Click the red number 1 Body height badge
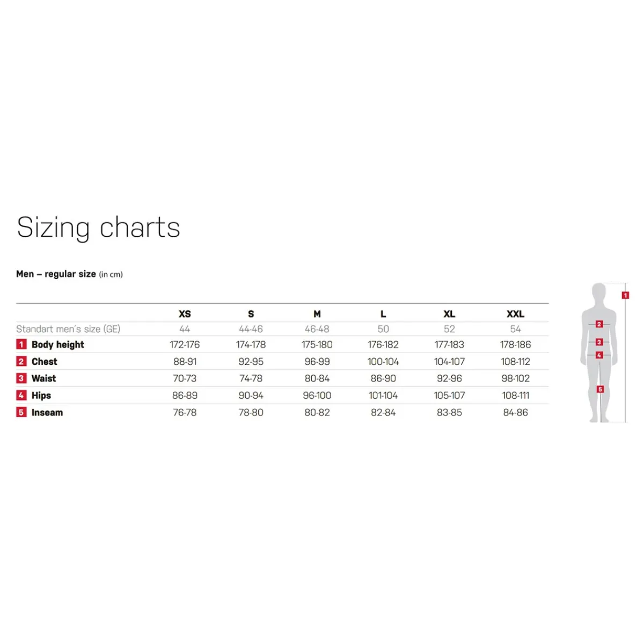The height and width of the screenshot is (644, 644). tap(21, 345)
